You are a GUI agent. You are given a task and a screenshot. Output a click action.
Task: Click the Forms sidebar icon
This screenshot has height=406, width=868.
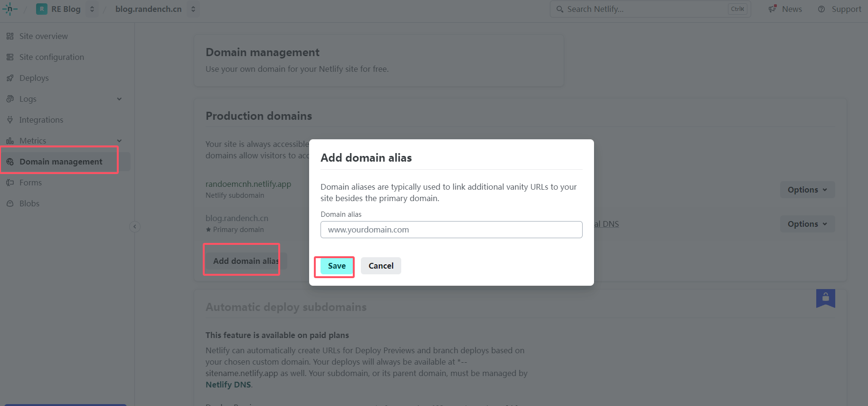pos(10,183)
